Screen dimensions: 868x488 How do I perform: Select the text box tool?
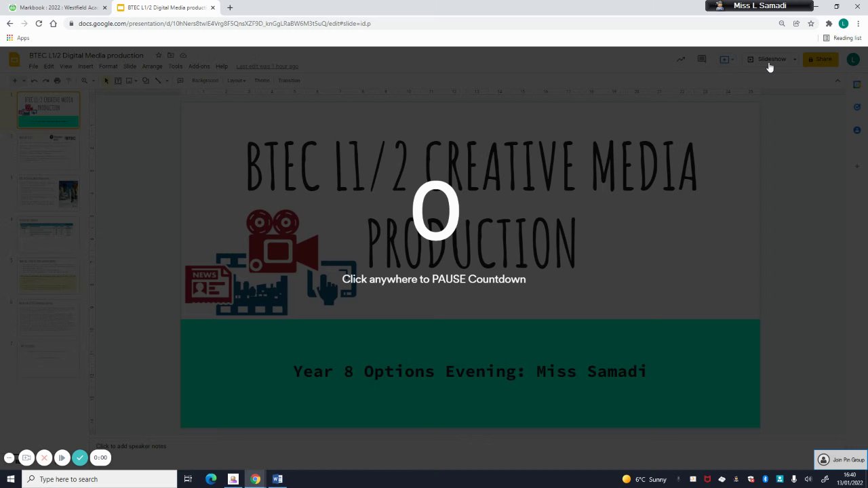[x=117, y=81]
